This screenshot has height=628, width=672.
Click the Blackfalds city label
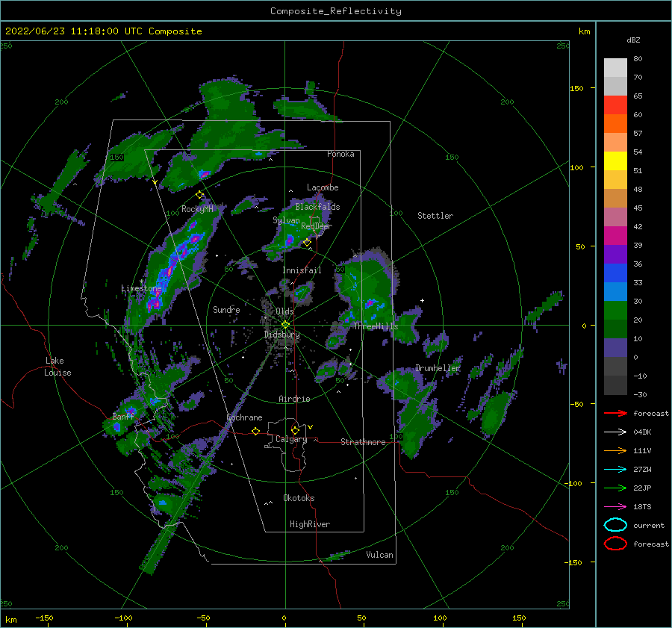[x=317, y=207]
